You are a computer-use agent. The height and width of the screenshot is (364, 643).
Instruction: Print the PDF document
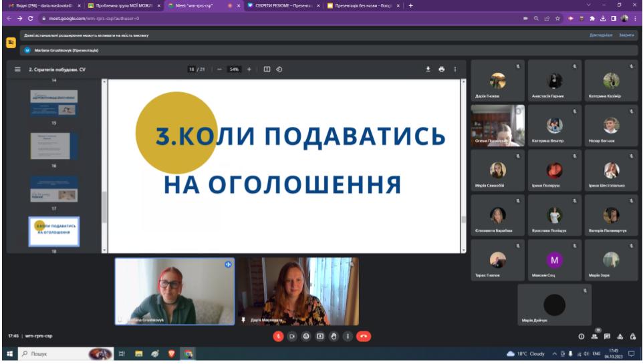(x=442, y=69)
